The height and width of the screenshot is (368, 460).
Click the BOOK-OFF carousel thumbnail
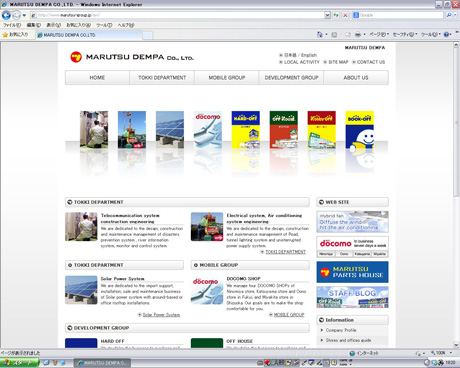tap(359, 130)
